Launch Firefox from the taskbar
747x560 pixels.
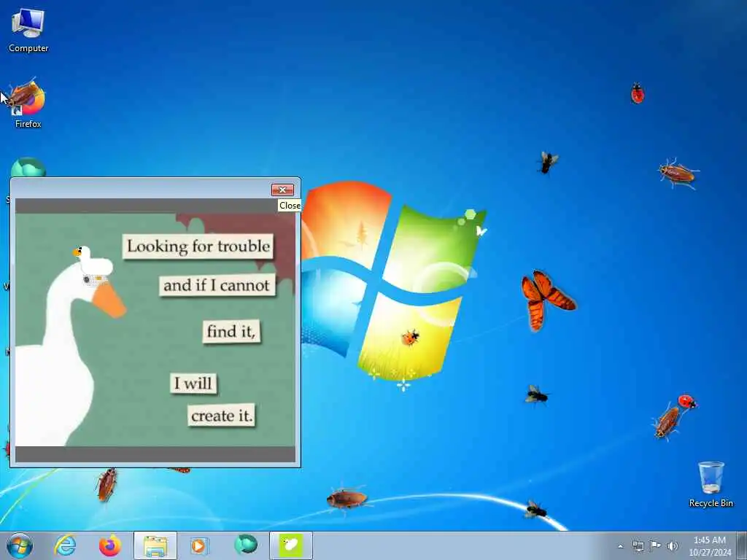pyautogui.click(x=110, y=545)
